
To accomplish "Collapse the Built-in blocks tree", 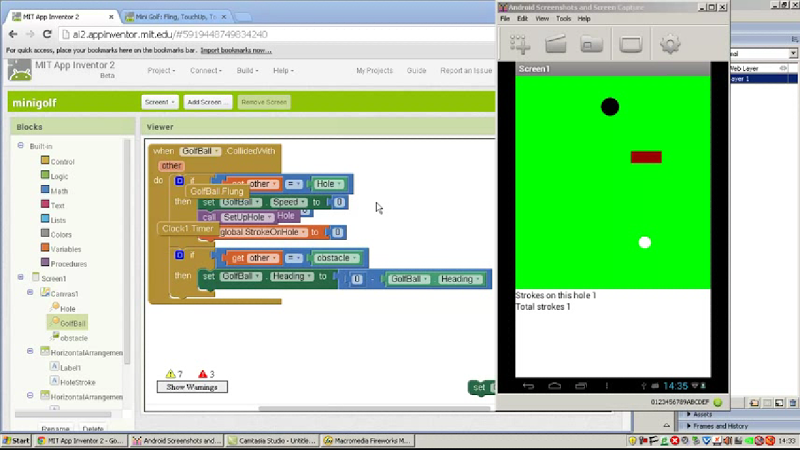I will pyautogui.click(x=20, y=146).
